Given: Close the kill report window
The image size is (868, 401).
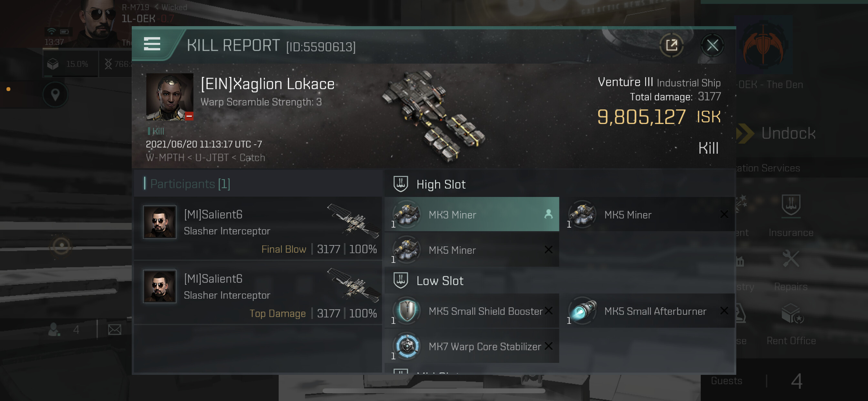Looking at the screenshot, I should tap(712, 45).
